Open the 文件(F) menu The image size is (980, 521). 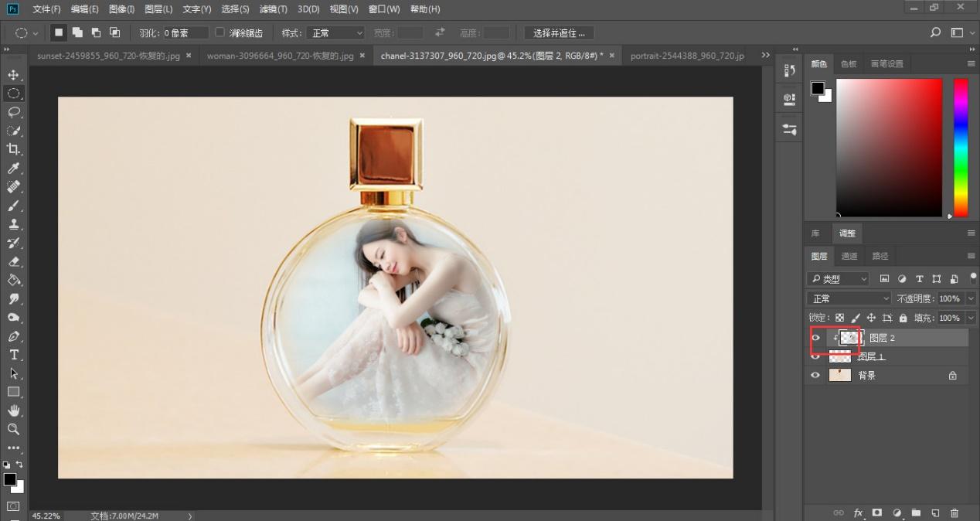46,9
